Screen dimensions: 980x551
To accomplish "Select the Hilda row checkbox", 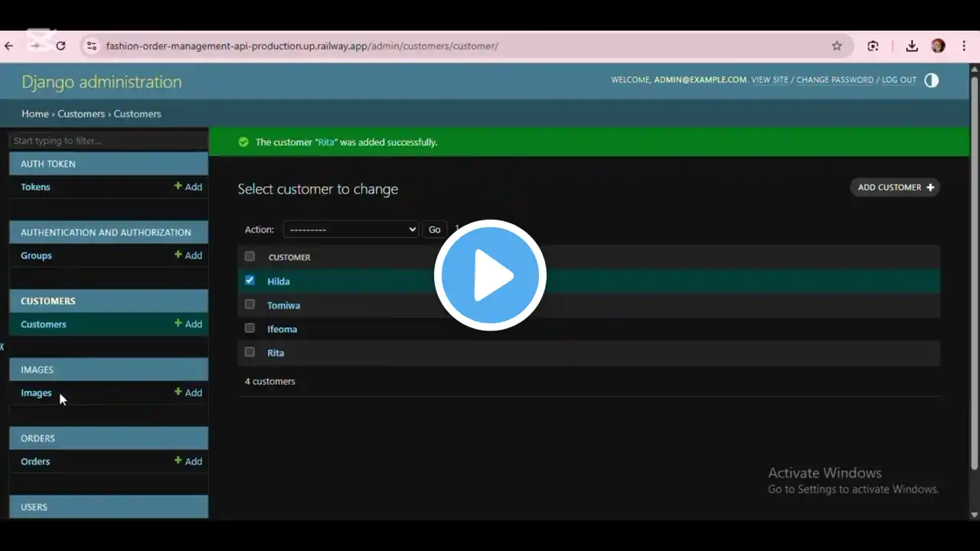I will [250, 280].
